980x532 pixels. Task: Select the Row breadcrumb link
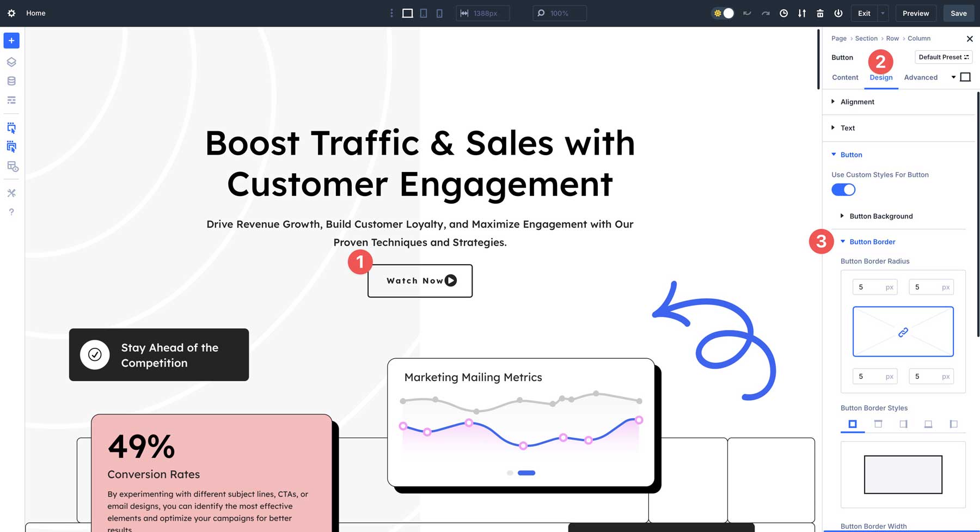892,38
